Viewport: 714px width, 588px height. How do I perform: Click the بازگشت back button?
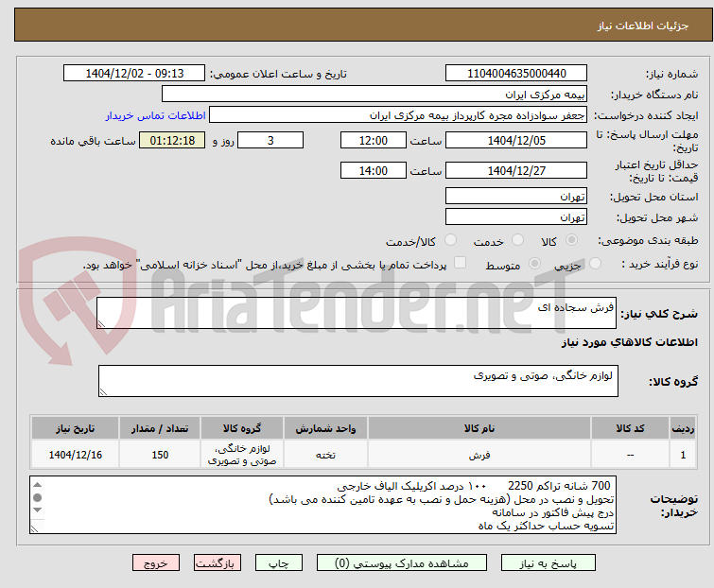coord(218,563)
